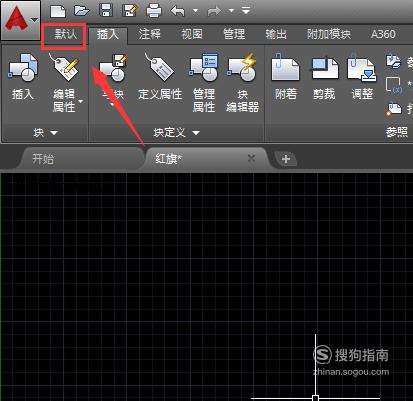This screenshot has height=401, width=413.
Task: Click the 附着 reference tool
Action: click(286, 77)
